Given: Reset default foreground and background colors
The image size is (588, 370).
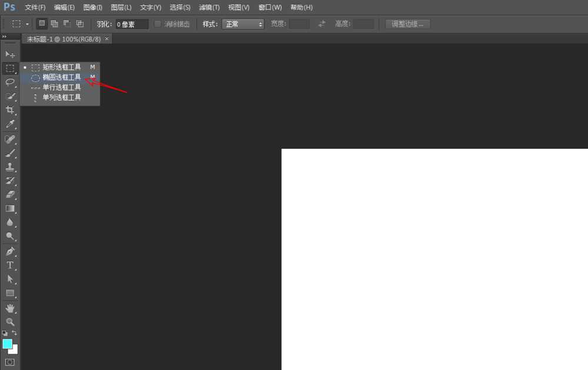Looking at the screenshot, I should 5,333.
